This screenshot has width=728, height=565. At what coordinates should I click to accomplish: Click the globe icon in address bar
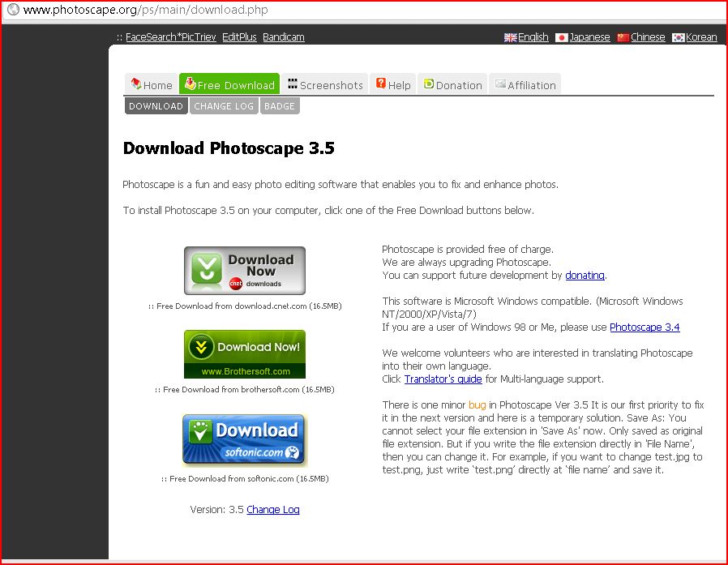pyautogui.click(x=13, y=11)
